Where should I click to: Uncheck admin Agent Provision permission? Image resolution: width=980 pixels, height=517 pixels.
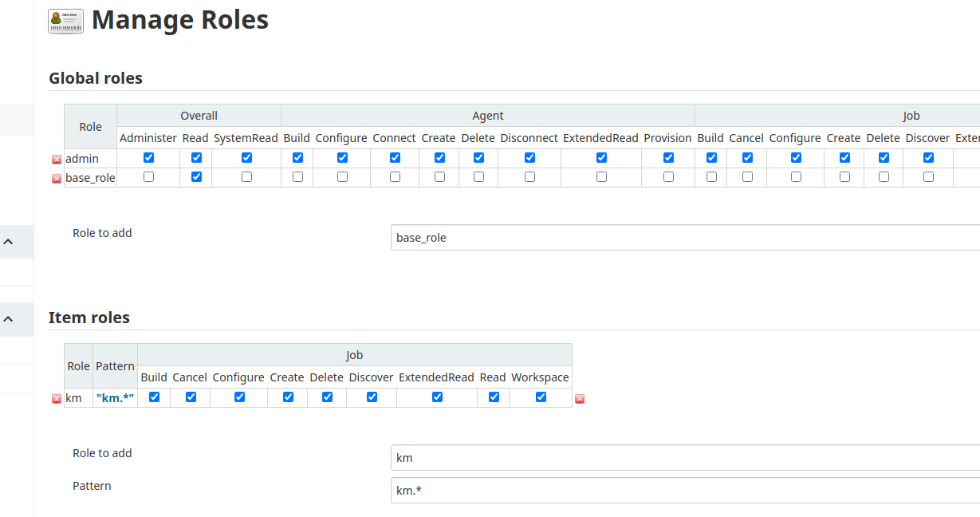[x=668, y=158]
